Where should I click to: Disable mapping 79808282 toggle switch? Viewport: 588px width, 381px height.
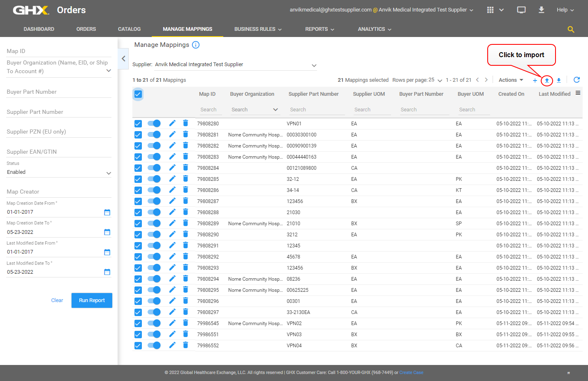[154, 145]
